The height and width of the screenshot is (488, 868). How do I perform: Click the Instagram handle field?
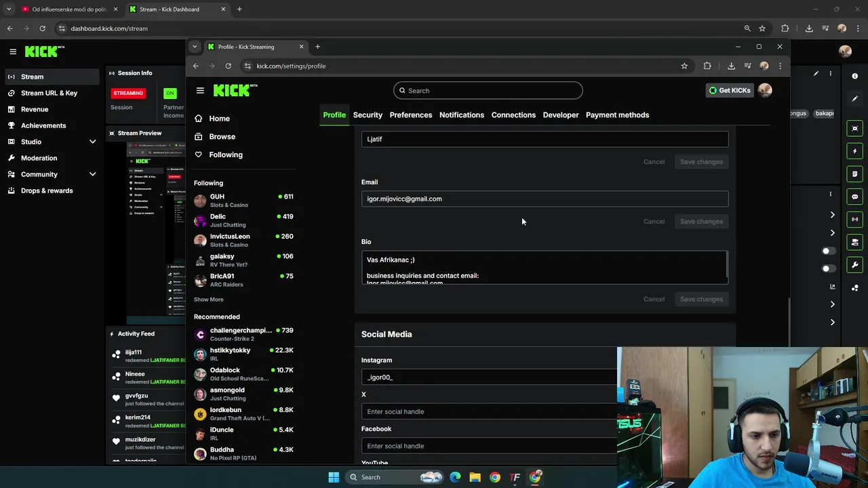click(489, 377)
